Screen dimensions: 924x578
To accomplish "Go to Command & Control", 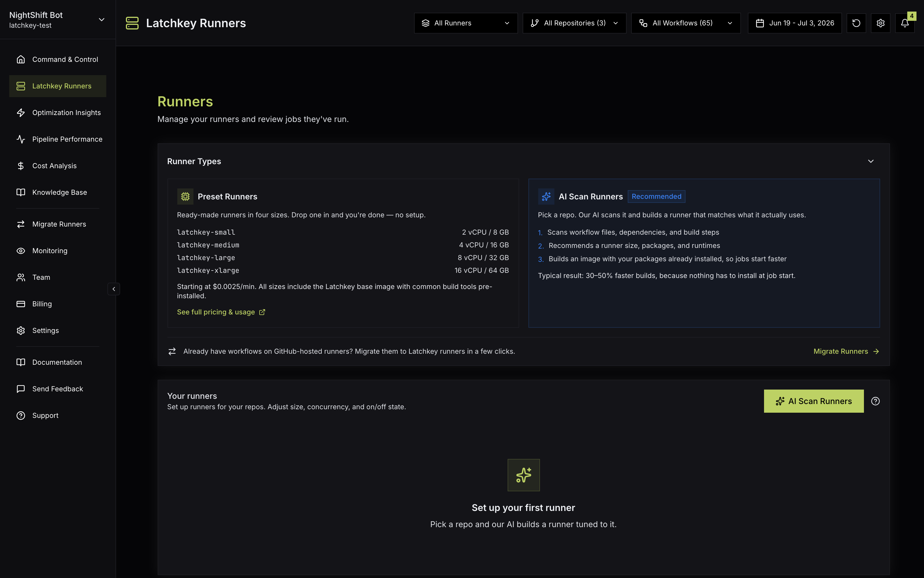I will point(58,59).
